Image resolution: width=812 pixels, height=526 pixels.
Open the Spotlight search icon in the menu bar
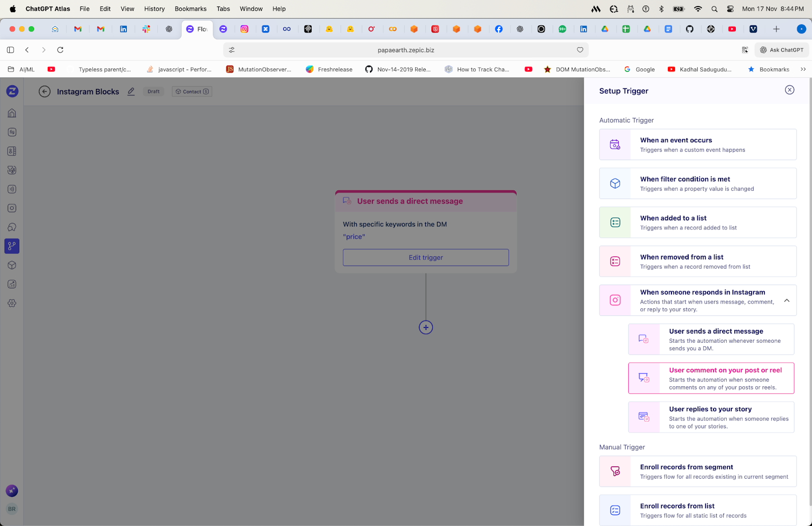715,9
